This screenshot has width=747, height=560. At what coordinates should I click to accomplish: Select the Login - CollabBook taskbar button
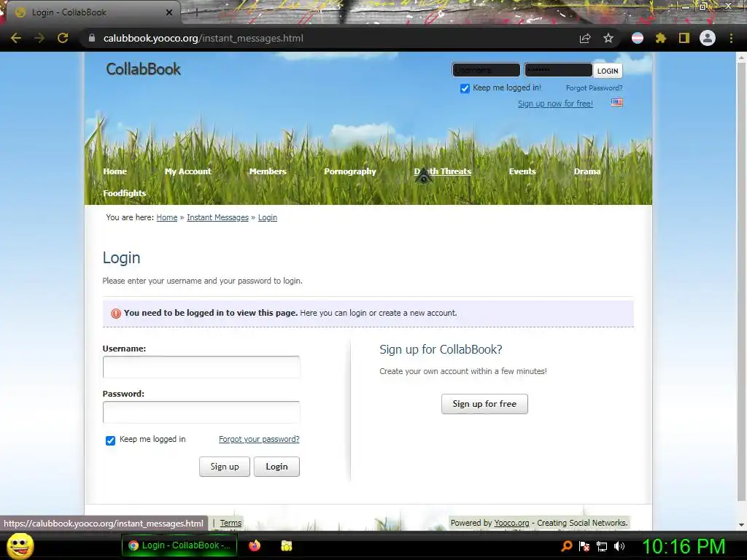(x=179, y=545)
